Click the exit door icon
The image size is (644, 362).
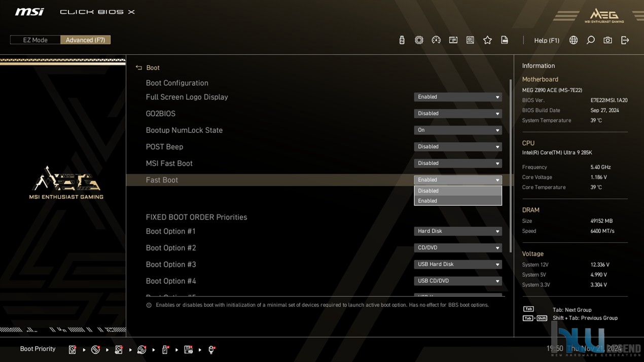click(x=625, y=40)
